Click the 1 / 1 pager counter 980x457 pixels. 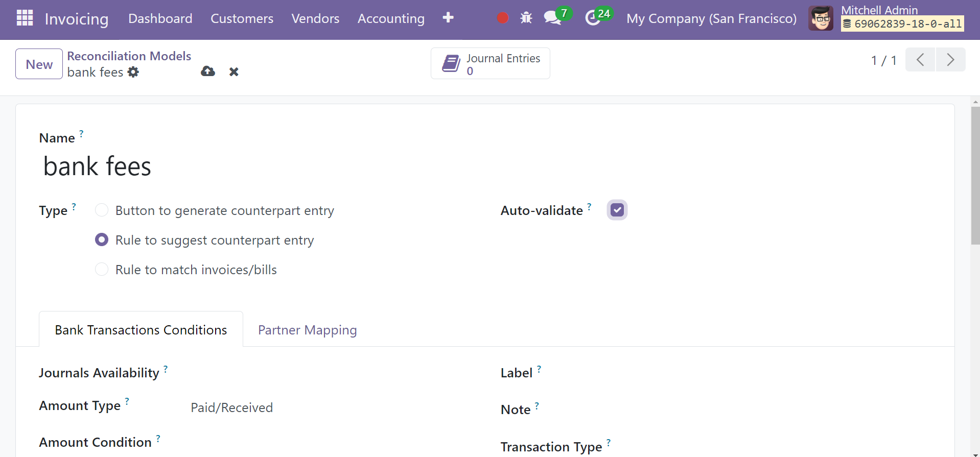pos(883,60)
